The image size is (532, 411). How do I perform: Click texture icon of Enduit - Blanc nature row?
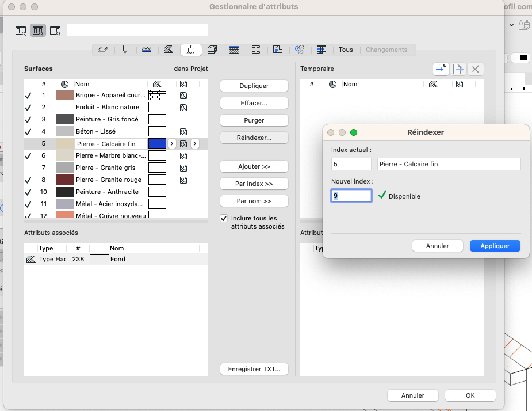click(183, 108)
